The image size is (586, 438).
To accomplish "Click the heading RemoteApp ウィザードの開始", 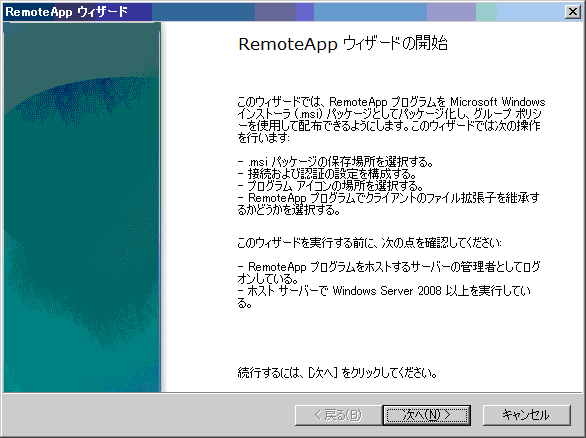I will coord(343,44).
